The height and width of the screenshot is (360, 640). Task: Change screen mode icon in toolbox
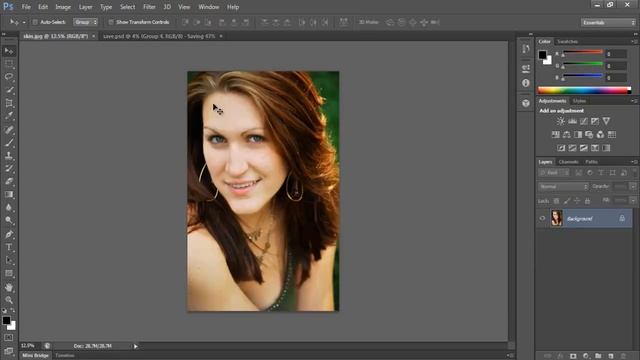coord(9,351)
